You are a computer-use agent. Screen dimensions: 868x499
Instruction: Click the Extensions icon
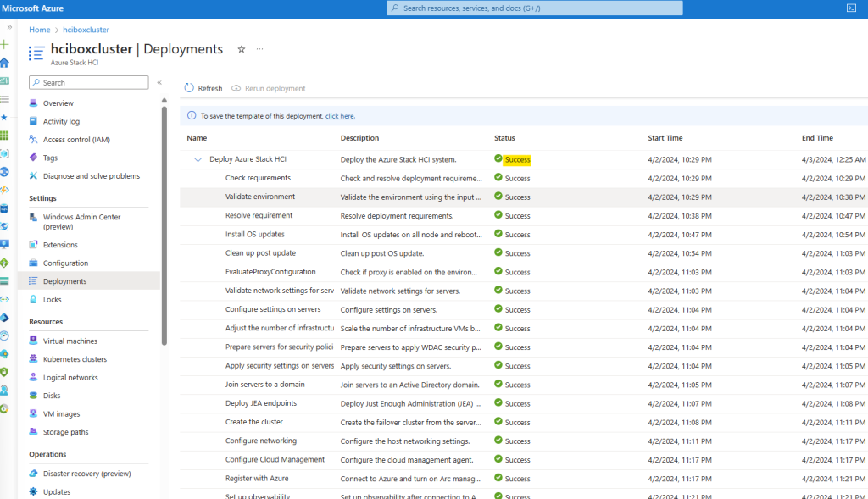click(x=33, y=245)
